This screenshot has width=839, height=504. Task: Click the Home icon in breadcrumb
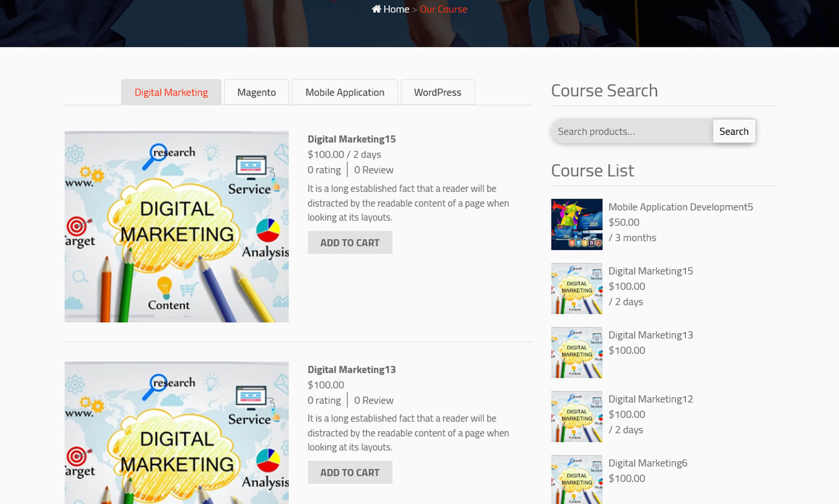(376, 9)
